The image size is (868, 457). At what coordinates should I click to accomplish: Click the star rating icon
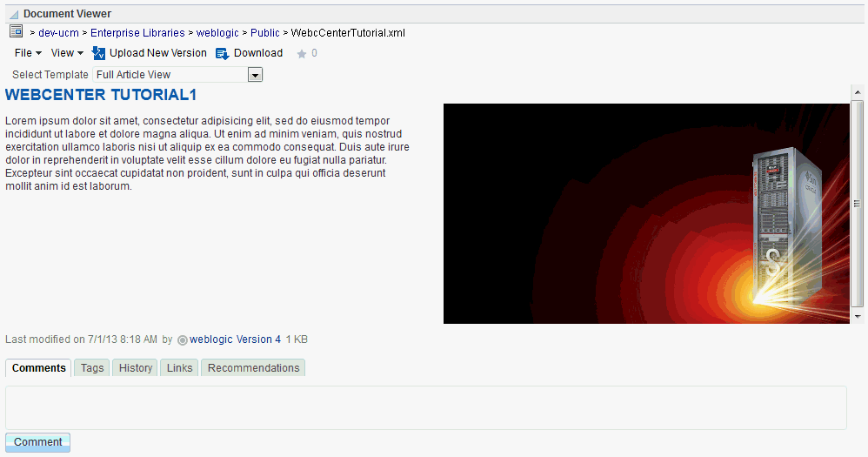coord(301,54)
